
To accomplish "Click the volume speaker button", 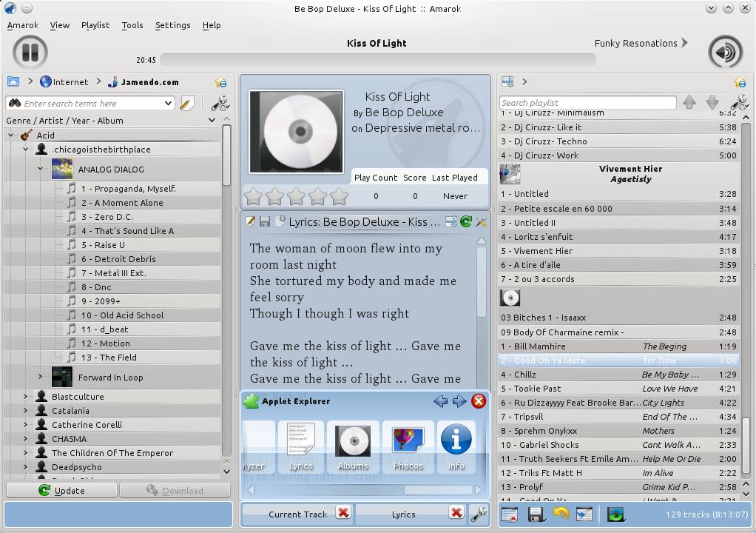I will coord(725,53).
